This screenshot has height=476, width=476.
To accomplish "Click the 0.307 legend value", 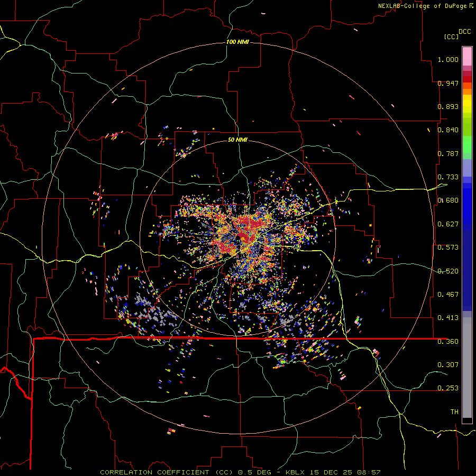I will pos(448,364).
